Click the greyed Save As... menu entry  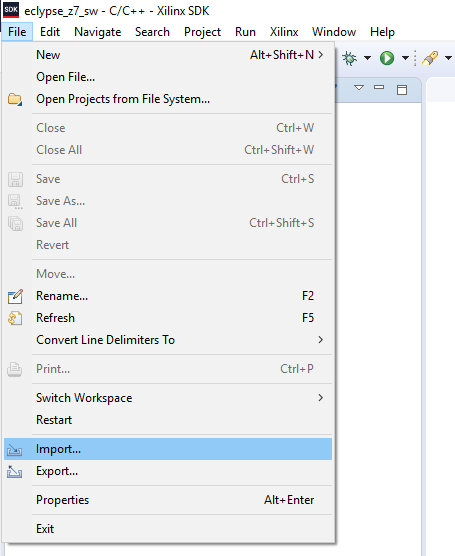tap(168, 201)
